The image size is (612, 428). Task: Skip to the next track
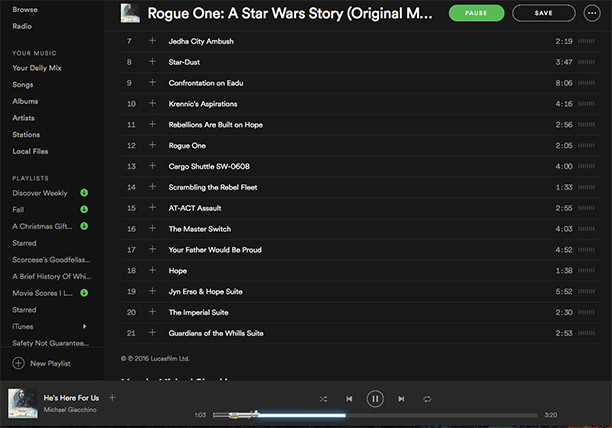[x=401, y=398]
